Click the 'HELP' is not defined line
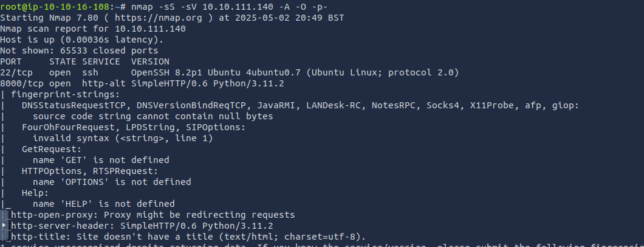The height and width of the screenshot is (247, 644). [x=103, y=204]
